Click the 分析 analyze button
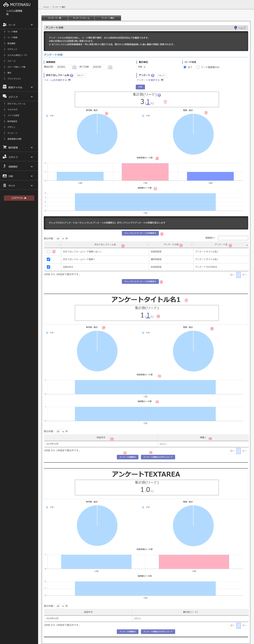Image resolution: width=254 pixels, height=644 pixels. point(140,87)
